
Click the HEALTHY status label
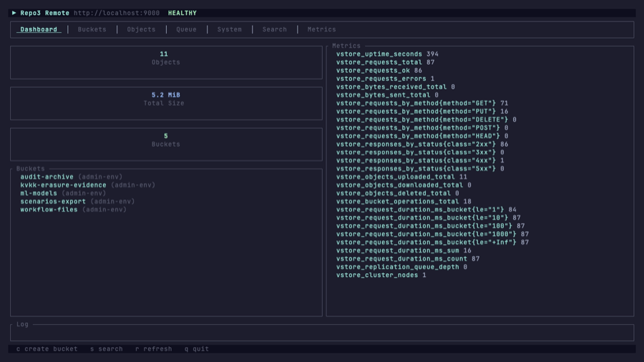[x=182, y=13]
